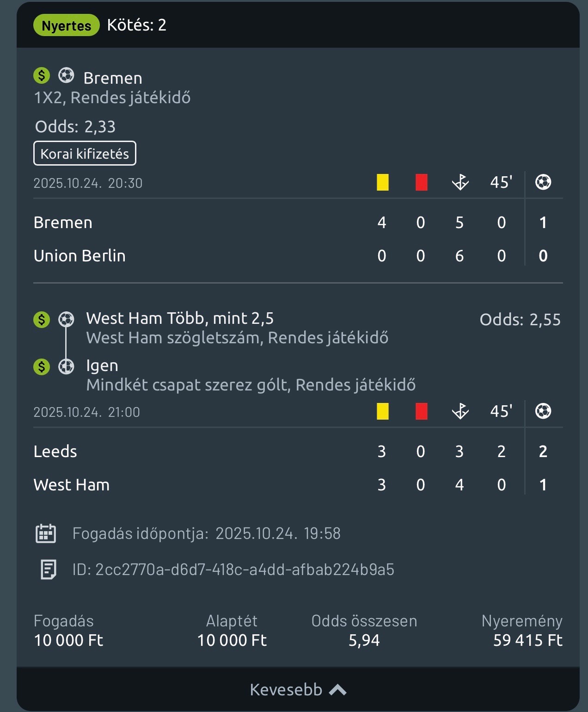Click the Kötés: 2 header label
This screenshot has width=588, height=712.
tap(136, 25)
